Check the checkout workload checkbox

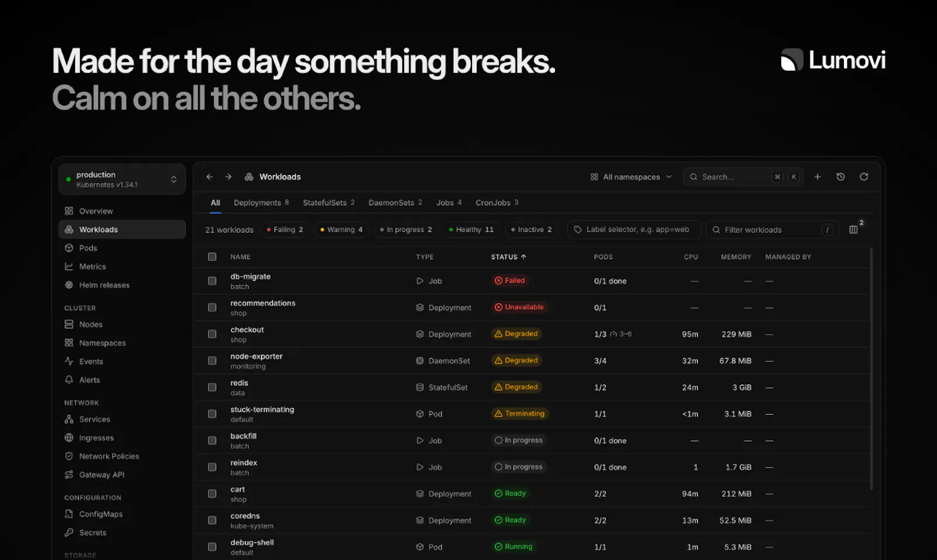(x=212, y=334)
